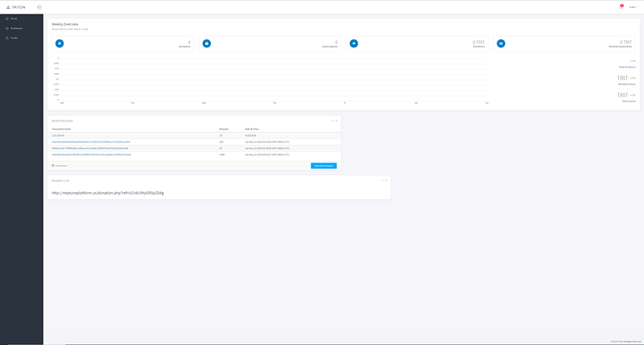644x345 pixels.
Task: Click the date cell 4/10/2018
Action: tap(250, 135)
